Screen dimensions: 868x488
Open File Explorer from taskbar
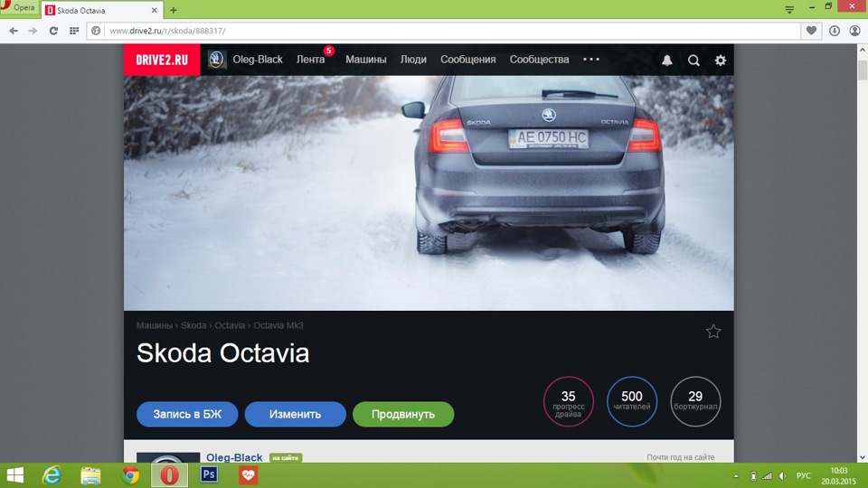click(x=90, y=475)
